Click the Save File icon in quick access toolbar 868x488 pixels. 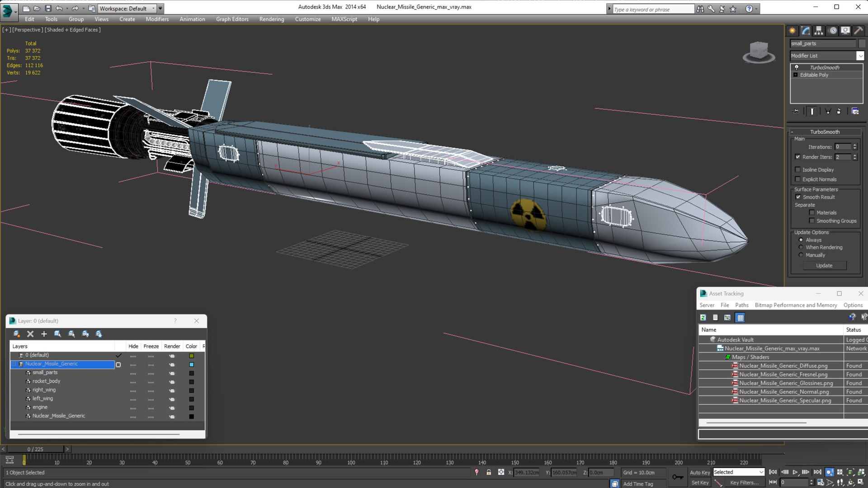click(x=48, y=9)
